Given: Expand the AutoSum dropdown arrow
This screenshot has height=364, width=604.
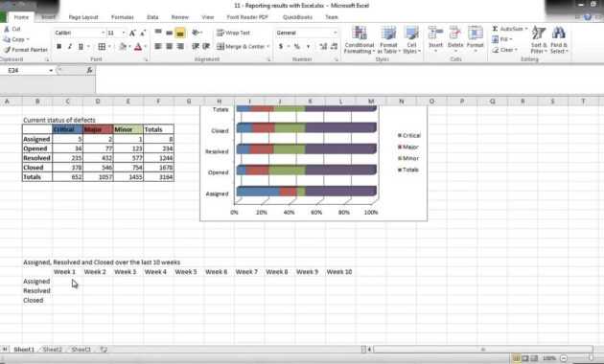Looking at the screenshot, I should pyautogui.click(x=526, y=29).
